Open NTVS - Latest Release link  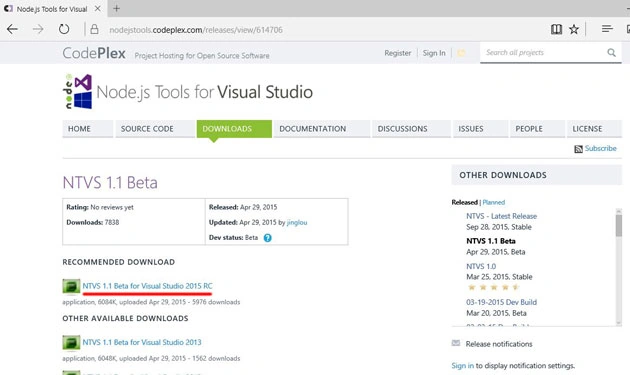[501, 216]
